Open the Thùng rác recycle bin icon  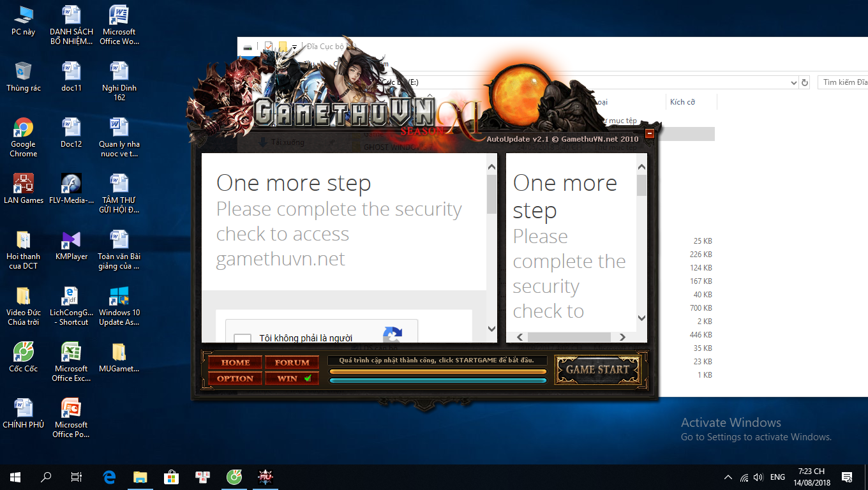pyautogui.click(x=24, y=77)
